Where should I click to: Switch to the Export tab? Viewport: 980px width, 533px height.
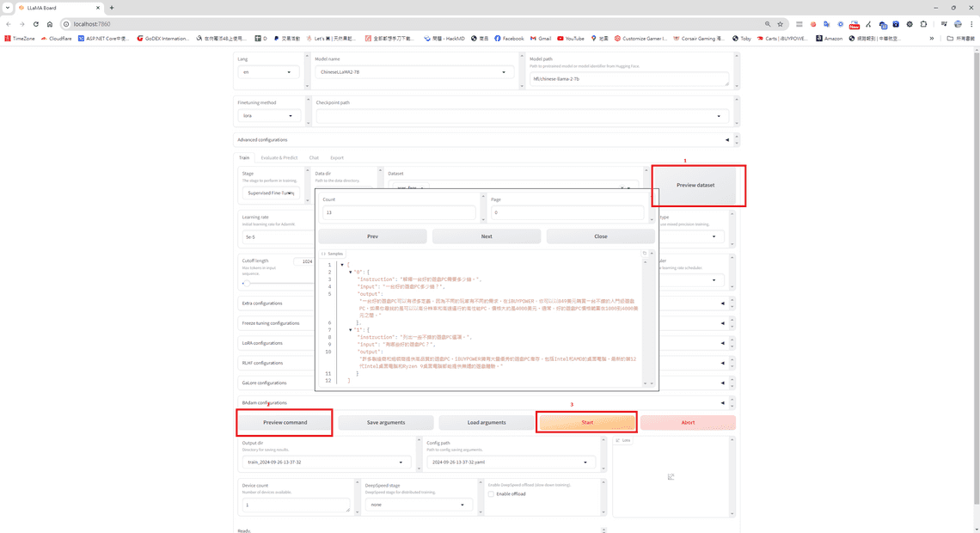click(337, 157)
